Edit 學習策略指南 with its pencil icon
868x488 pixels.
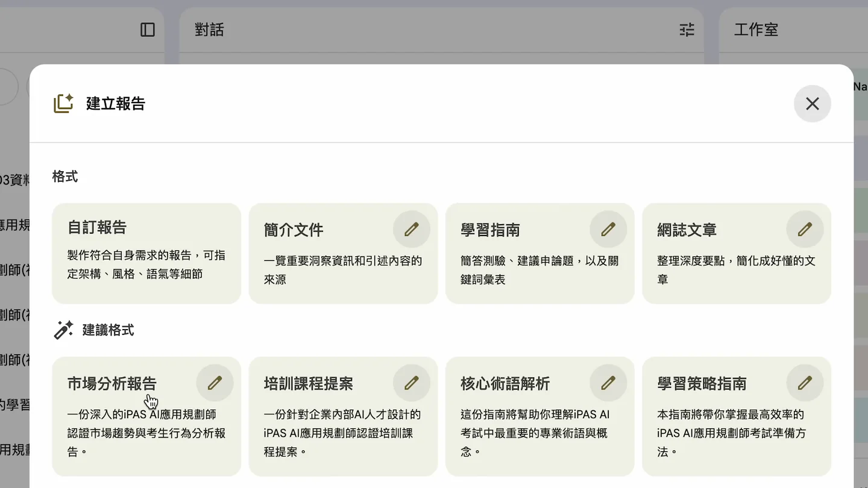coord(805,383)
